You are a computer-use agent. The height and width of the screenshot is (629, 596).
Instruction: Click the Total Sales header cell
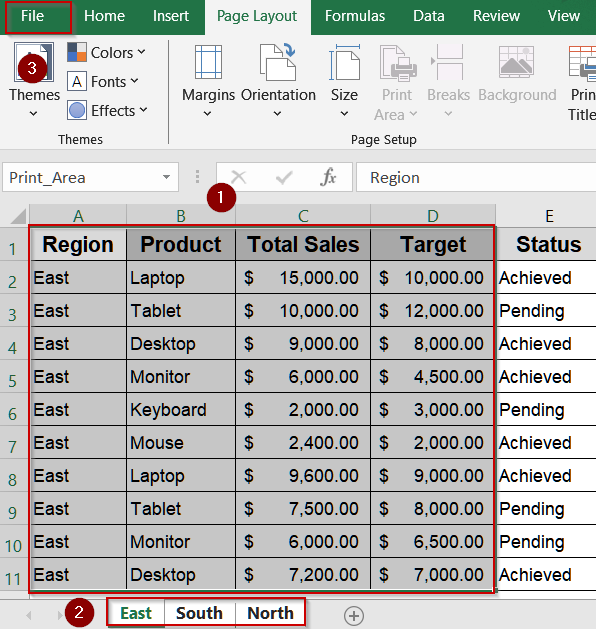pyautogui.click(x=303, y=245)
